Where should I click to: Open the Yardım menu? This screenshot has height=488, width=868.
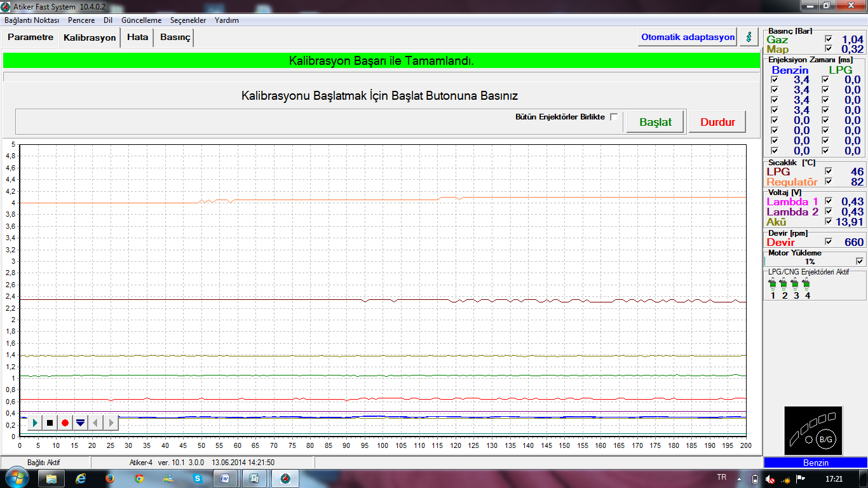pos(227,20)
